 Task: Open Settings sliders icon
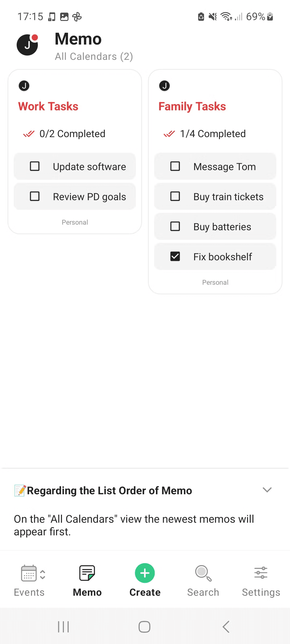pos(261,573)
